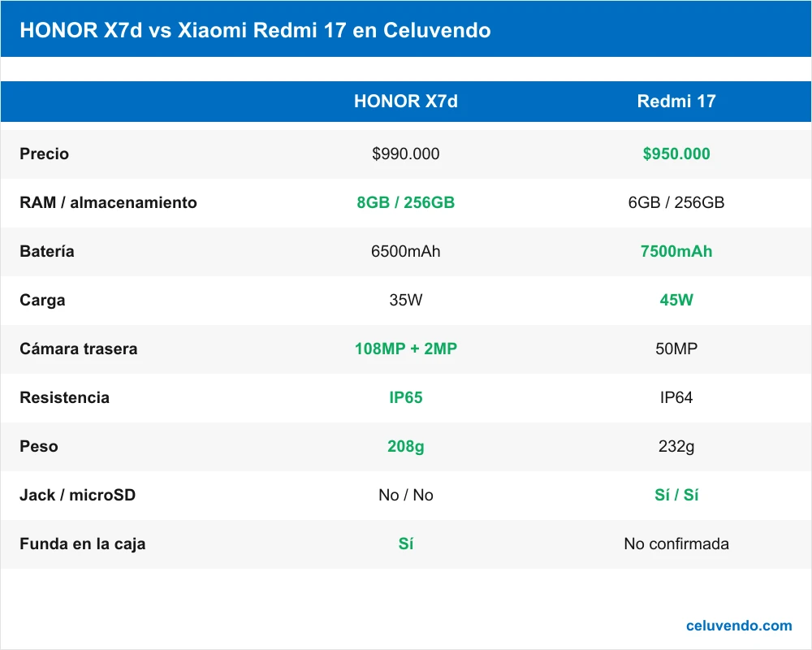Click the Batería row label
This screenshot has height=650, width=812.
pos(46,251)
